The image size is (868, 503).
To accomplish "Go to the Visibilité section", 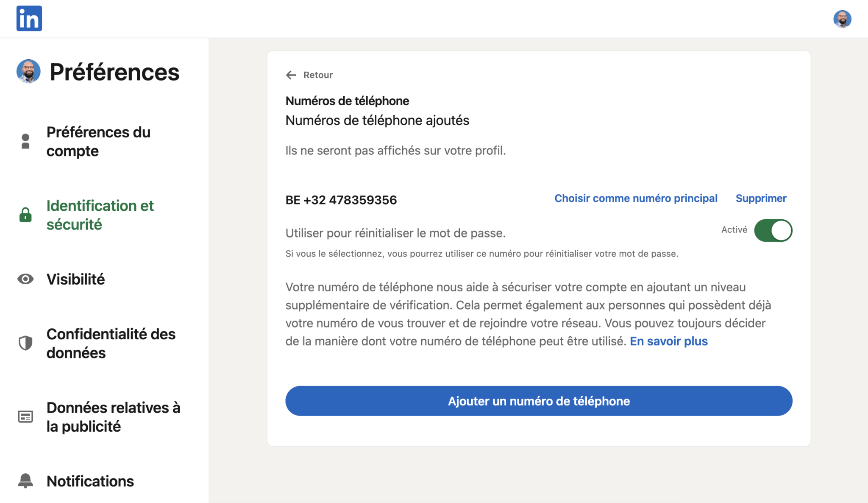I will tap(75, 279).
